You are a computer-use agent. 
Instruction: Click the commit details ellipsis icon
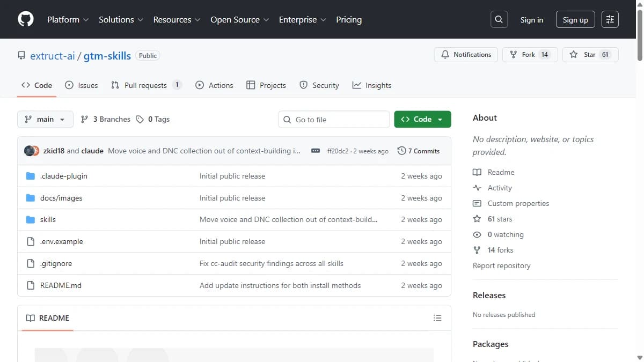point(316,151)
